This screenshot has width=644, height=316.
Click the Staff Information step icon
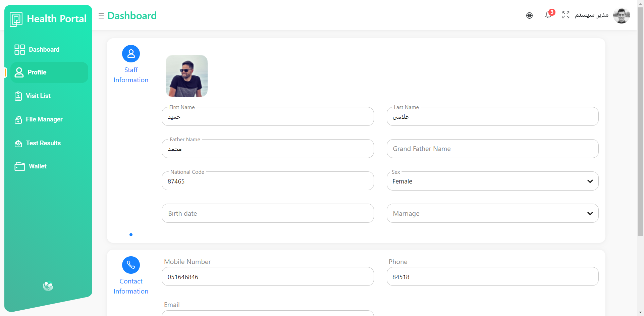pos(131,54)
